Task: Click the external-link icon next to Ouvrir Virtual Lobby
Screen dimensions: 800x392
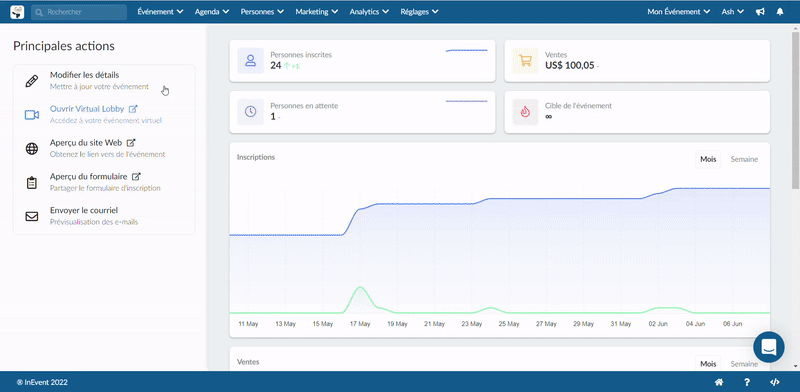Action: coord(133,109)
